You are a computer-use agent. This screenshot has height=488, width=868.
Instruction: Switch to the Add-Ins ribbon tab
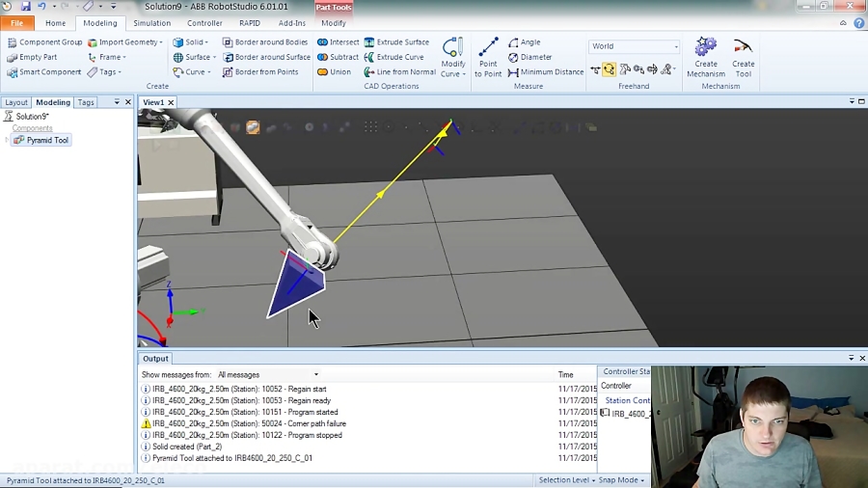291,23
